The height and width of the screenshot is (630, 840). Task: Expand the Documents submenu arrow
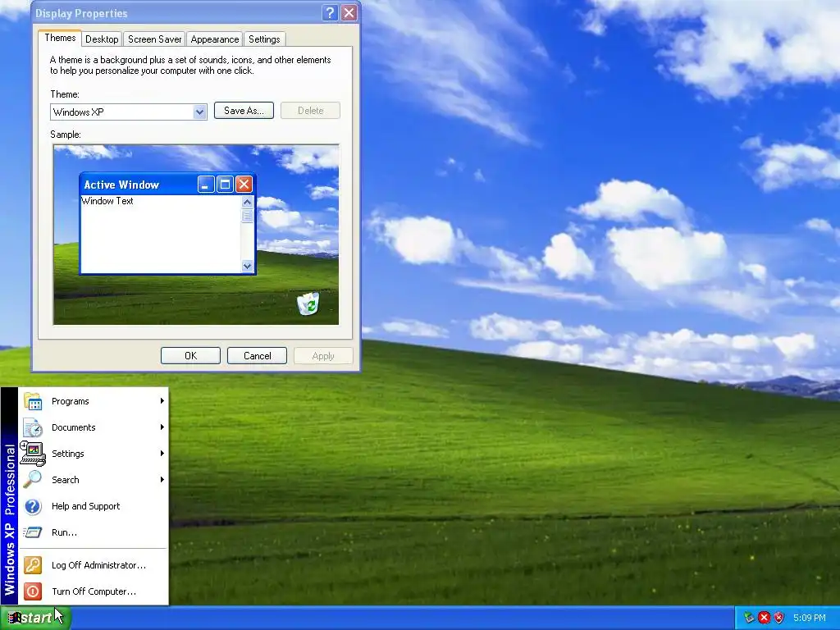point(162,427)
